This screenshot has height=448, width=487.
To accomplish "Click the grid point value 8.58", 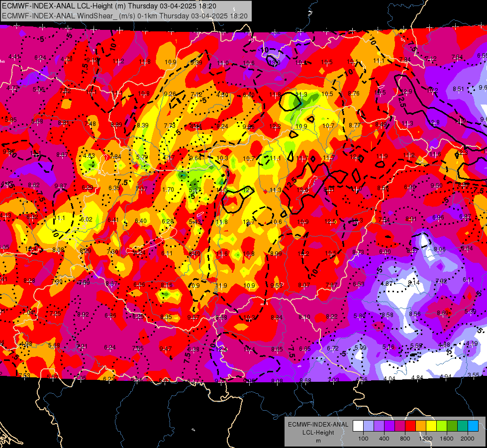I will (x=388, y=315).
